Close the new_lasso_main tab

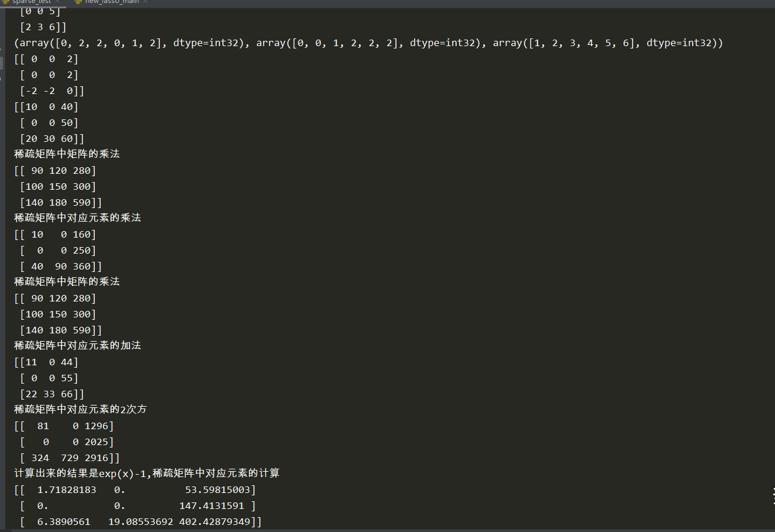click(x=146, y=2)
